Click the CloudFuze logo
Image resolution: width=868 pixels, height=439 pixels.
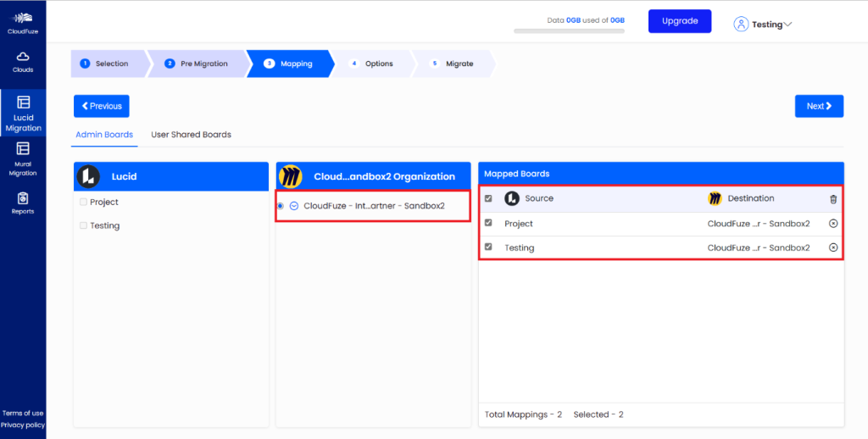click(23, 22)
